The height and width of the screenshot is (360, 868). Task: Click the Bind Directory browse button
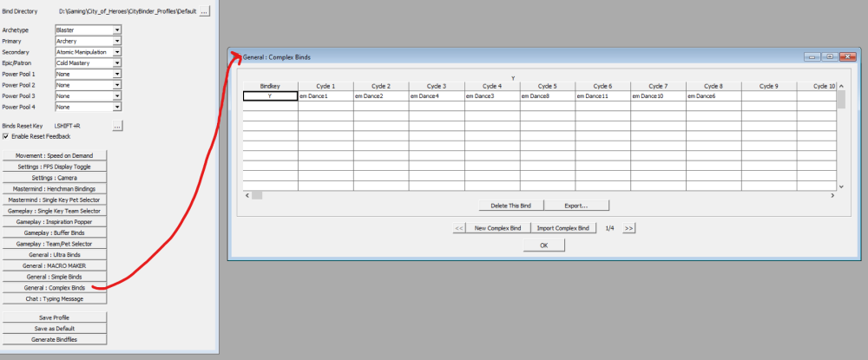(205, 12)
